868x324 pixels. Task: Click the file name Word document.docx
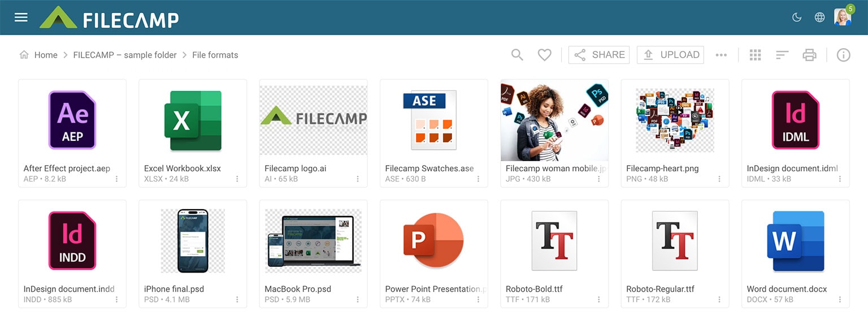[x=787, y=289]
